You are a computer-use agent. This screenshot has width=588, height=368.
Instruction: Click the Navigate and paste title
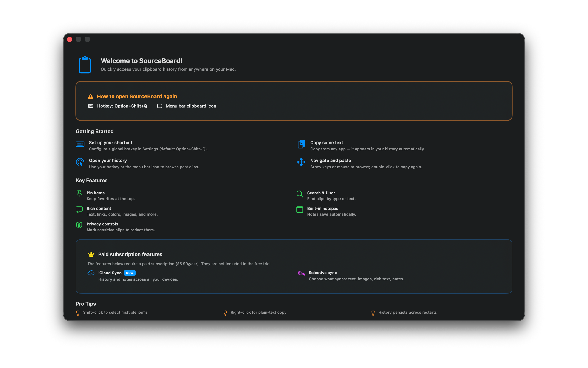[331, 160]
